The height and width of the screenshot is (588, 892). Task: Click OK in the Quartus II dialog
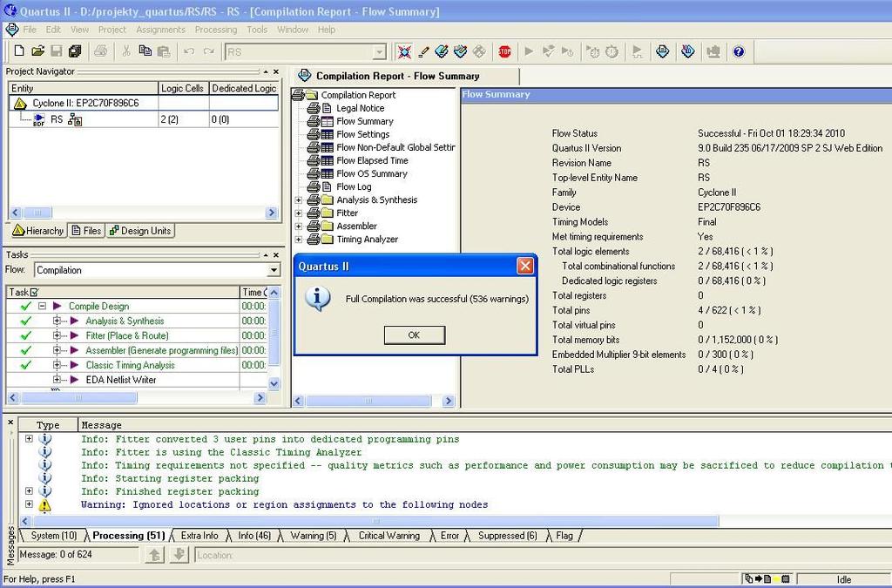coord(414,335)
